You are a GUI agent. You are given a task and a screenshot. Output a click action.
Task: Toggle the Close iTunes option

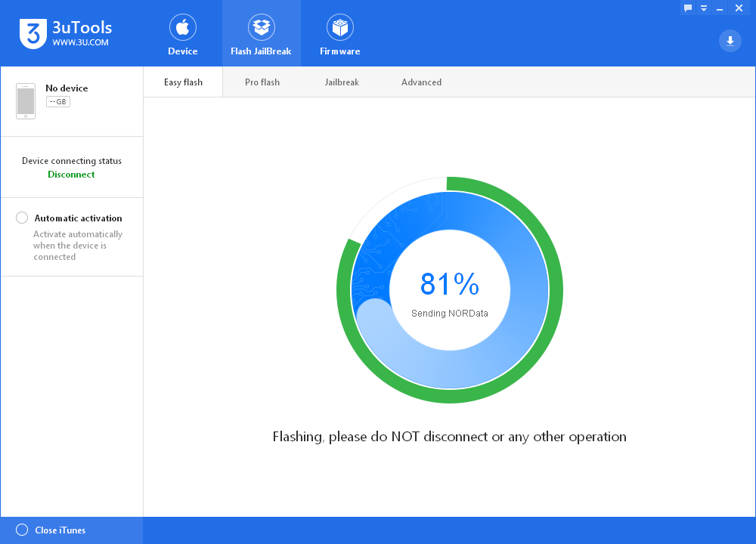tap(22, 530)
